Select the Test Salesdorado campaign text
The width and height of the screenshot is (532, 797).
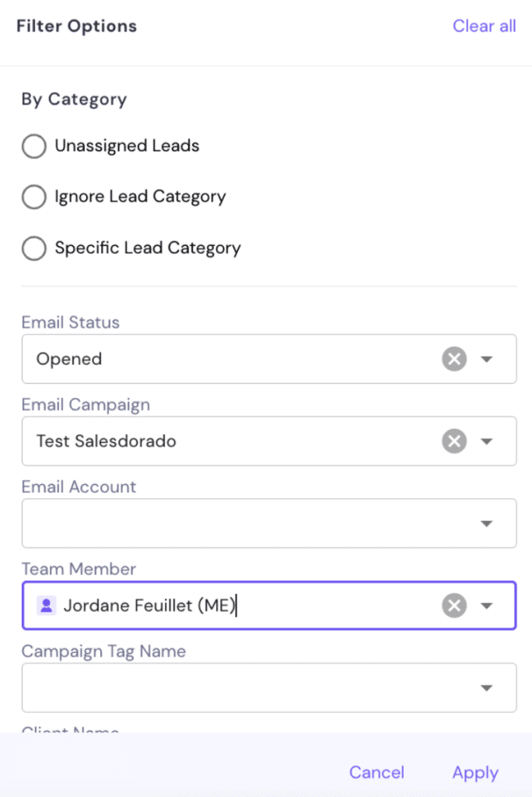tap(105, 441)
